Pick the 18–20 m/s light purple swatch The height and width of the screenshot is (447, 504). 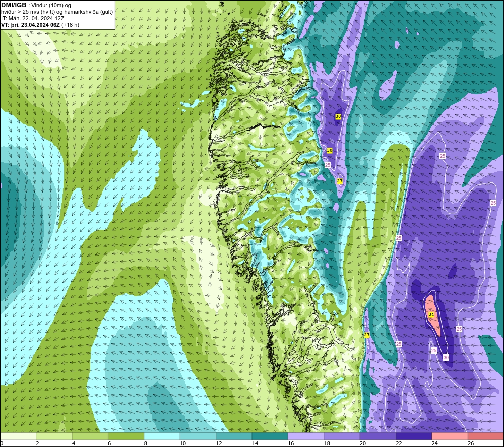click(x=342, y=436)
